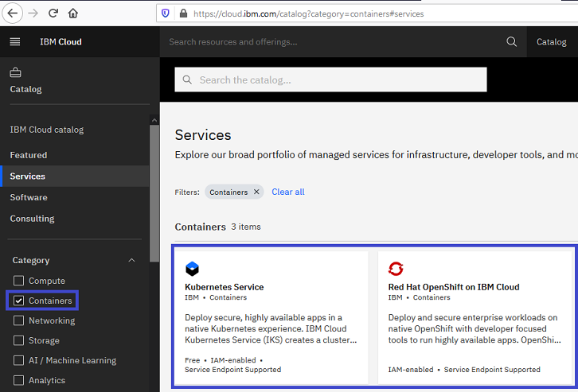Click the browser forward arrow
Viewport: 578px width, 392px height.
tap(33, 14)
